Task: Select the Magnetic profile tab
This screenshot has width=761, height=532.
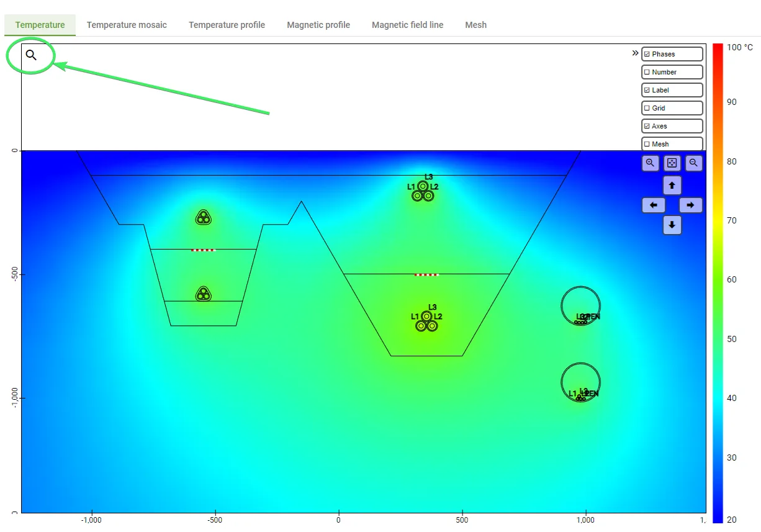Action: tap(318, 25)
